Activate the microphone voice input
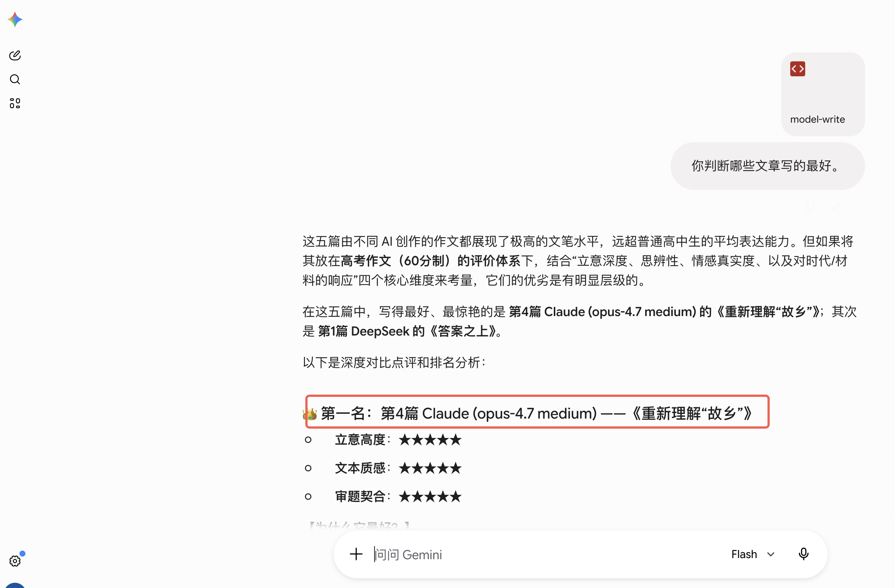 [803, 554]
